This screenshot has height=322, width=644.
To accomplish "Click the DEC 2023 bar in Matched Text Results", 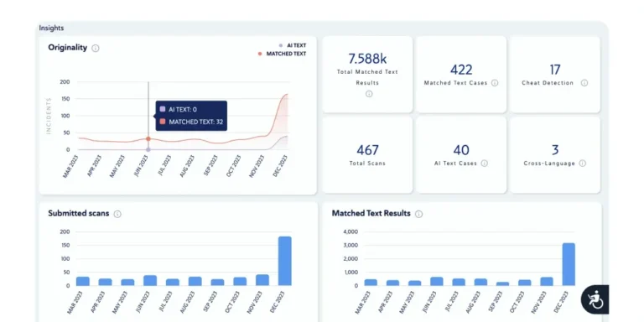I will tap(569, 264).
